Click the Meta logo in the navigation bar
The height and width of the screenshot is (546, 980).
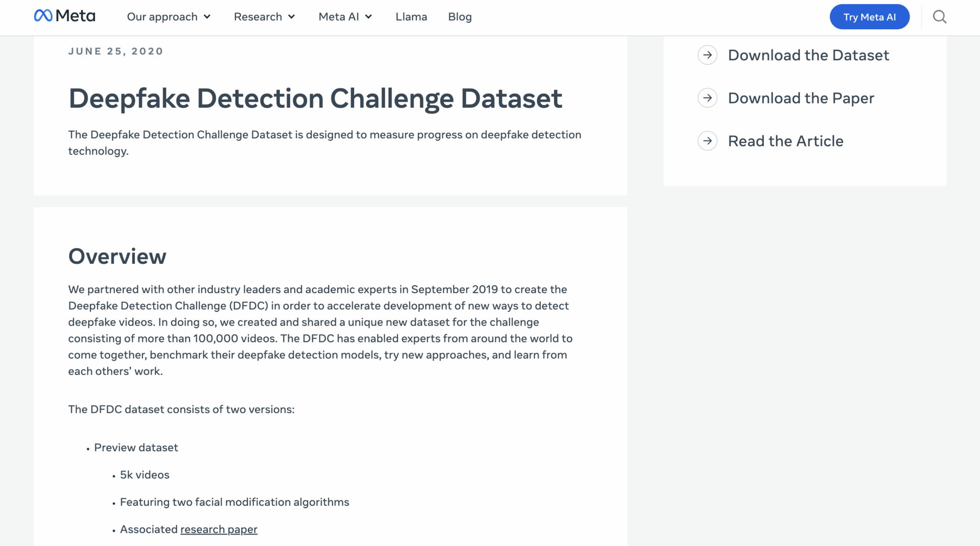(x=65, y=16)
